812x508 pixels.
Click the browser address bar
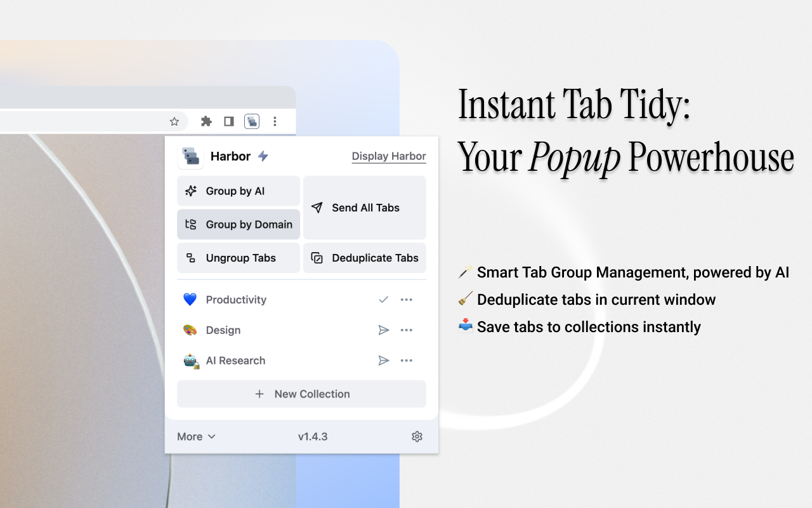[94, 121]
